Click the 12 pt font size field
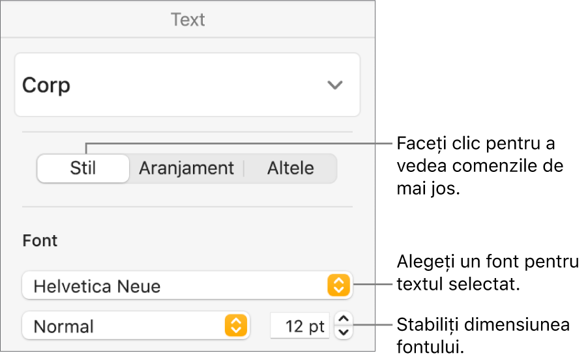This screenshot has height=364, width=588. point(300,326)
